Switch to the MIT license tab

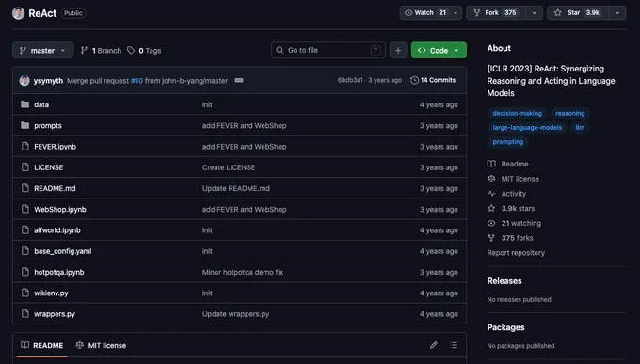click(101, 345)
